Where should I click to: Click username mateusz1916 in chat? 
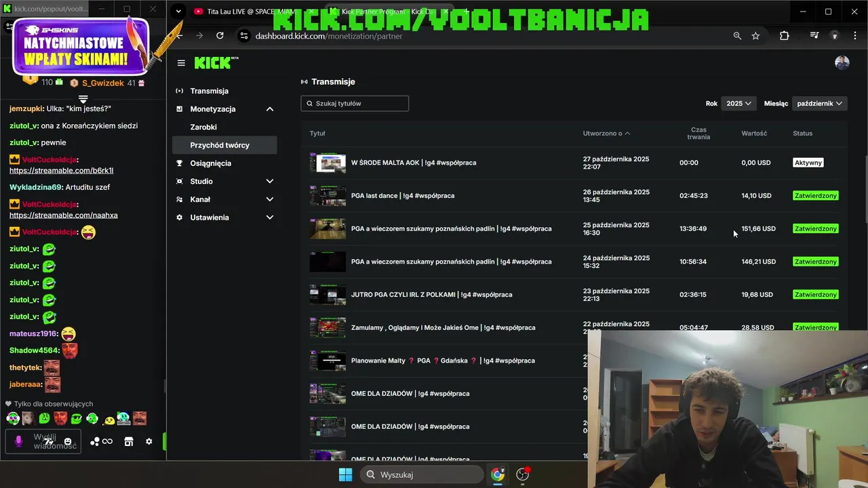tap(34, 333)
